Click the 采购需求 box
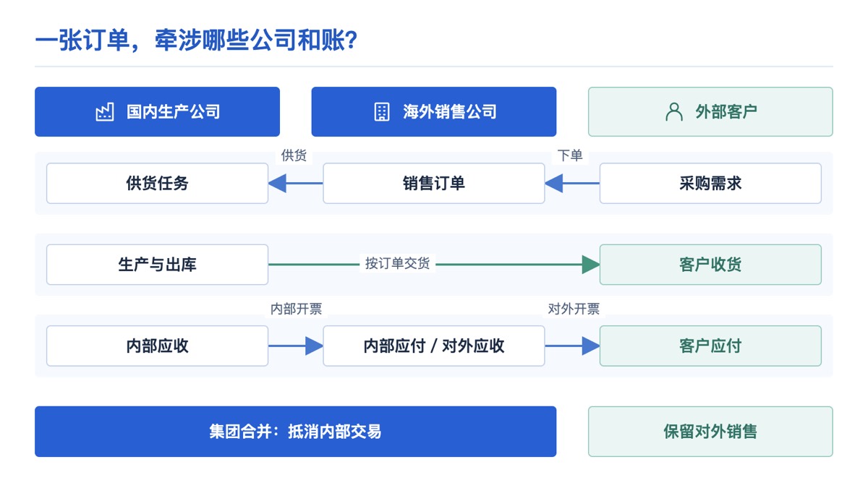This screenshot has width=868, height=488. [x=710, y=184]
